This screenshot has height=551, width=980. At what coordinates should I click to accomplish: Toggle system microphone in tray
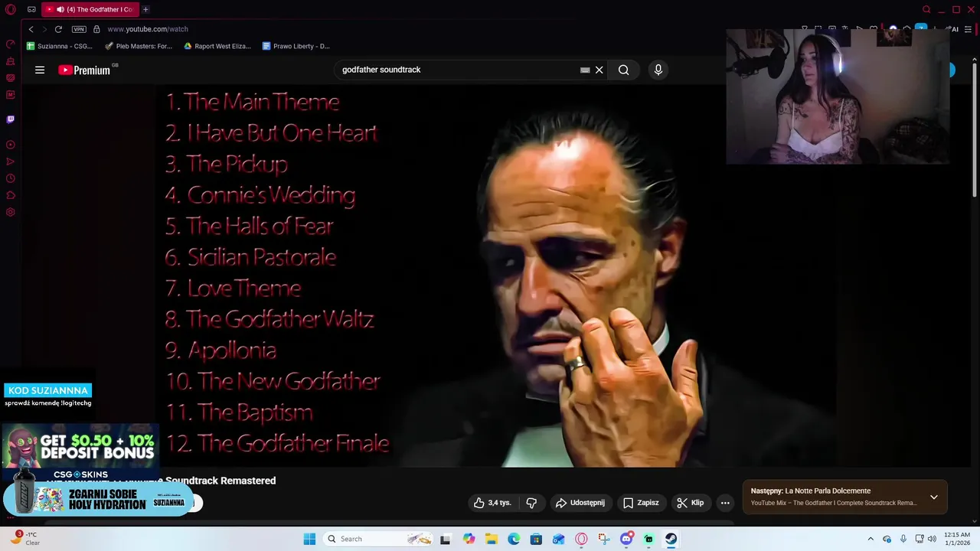point(903,539)
